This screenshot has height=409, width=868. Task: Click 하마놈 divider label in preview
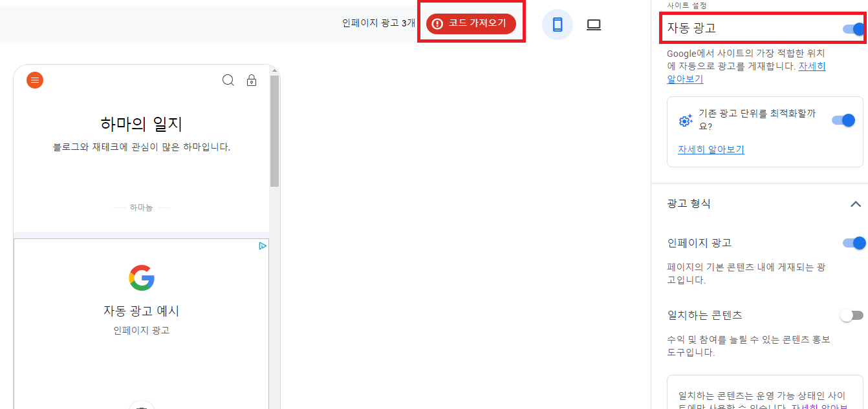pos(141,207)
